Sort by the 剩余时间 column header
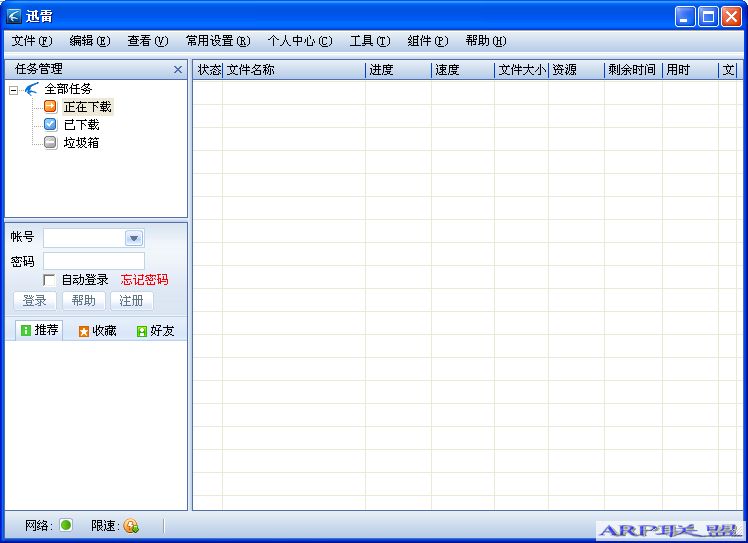 tap(634, 70)
